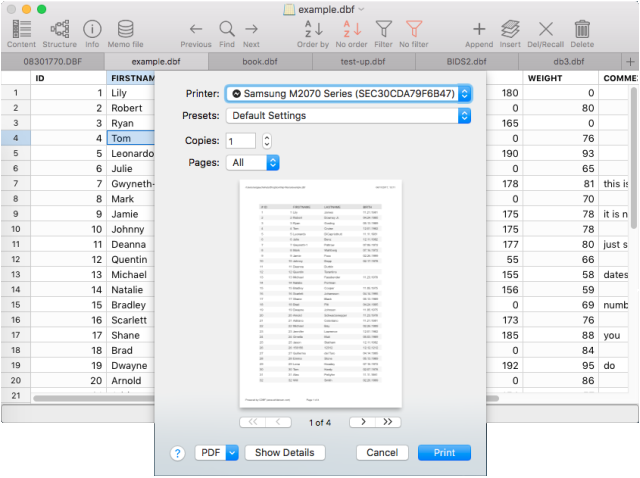This screenshot has width=640, height=478.
Task: Open the Pages range dropdown
Action: (253, 162)
